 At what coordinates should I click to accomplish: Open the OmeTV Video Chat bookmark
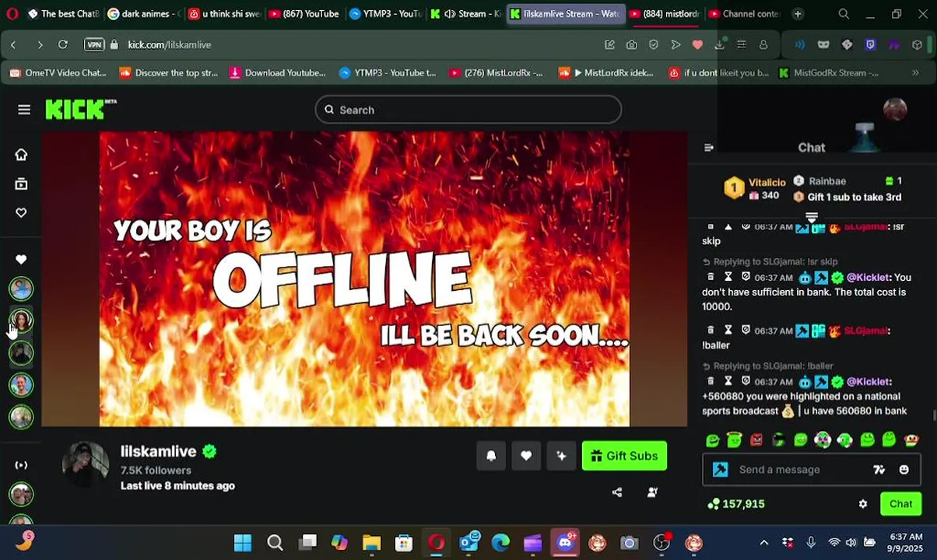[x=58, y=73]
